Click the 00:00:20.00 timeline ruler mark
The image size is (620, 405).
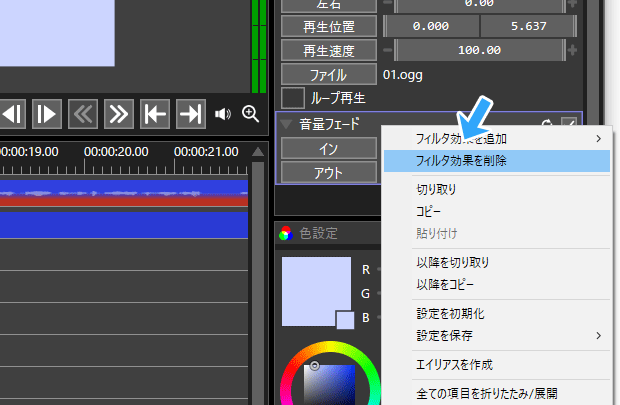116,151
